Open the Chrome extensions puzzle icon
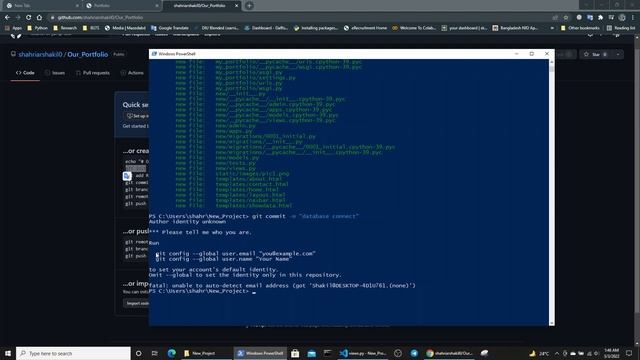640x360 pixels. pos(600,18)
